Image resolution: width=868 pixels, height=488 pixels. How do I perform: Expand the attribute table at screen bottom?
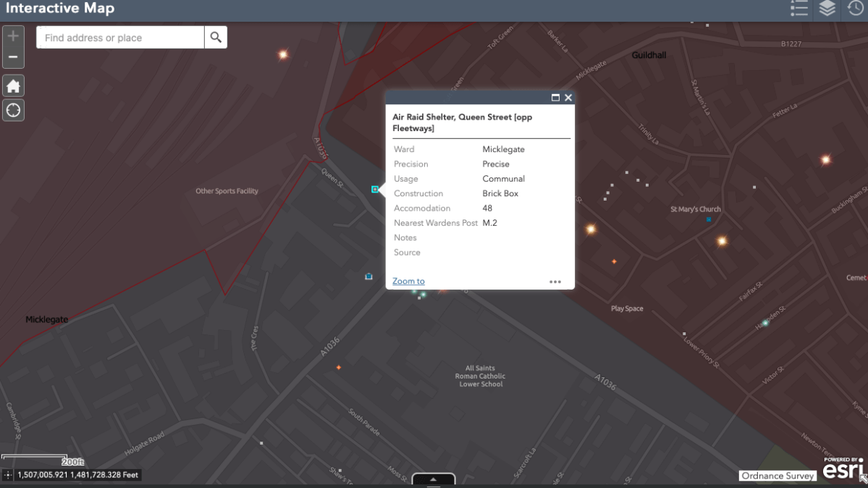pos(433,479)
